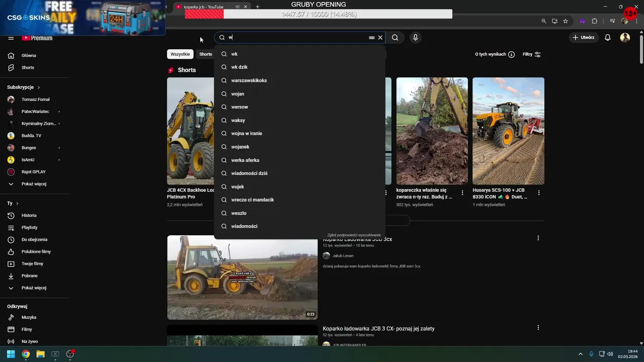Select the Wszystkie filter chip
This screenshot has width=644, height=362.
(x=180, y=54)
